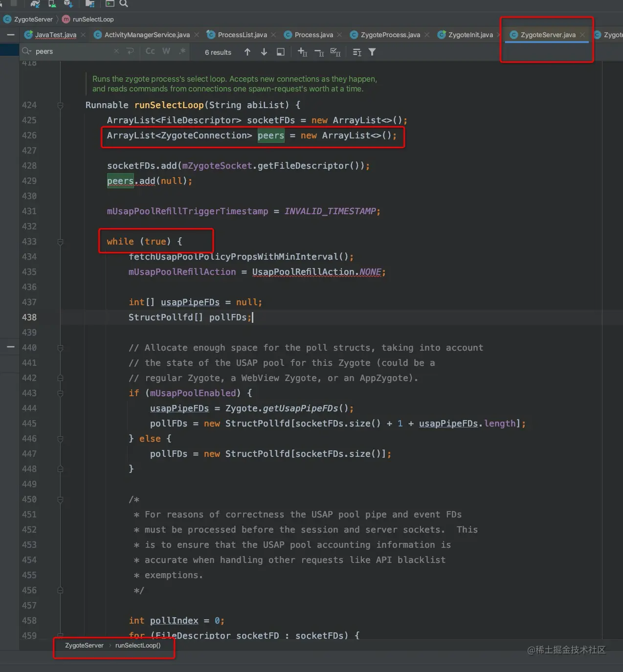Collapse comment fold at line 440

(60, 348)
